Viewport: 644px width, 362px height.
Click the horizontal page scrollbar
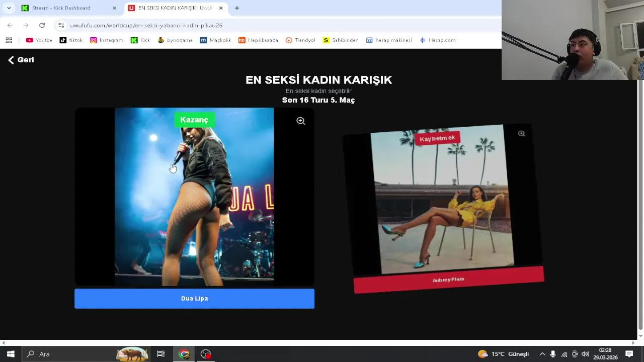[318, 343]
